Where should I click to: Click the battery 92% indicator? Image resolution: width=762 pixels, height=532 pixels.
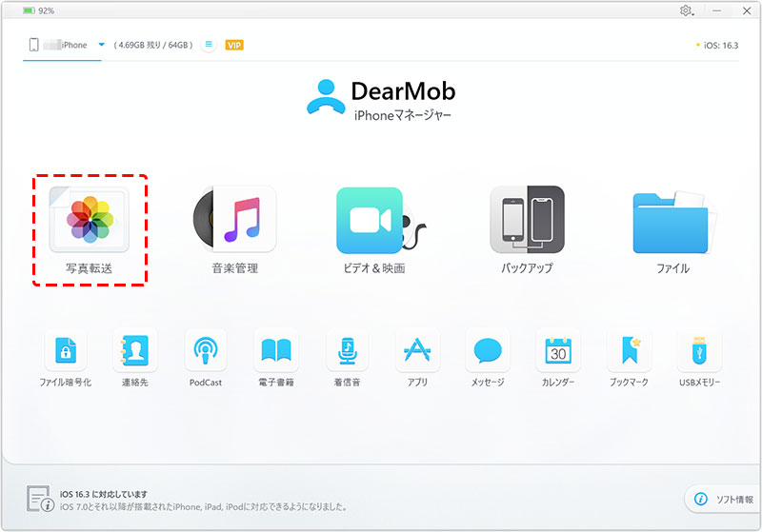click(38, 10)
